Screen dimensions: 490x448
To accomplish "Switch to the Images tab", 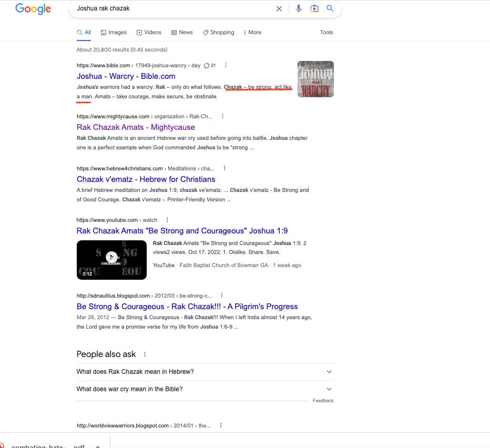I will (114, 32).
